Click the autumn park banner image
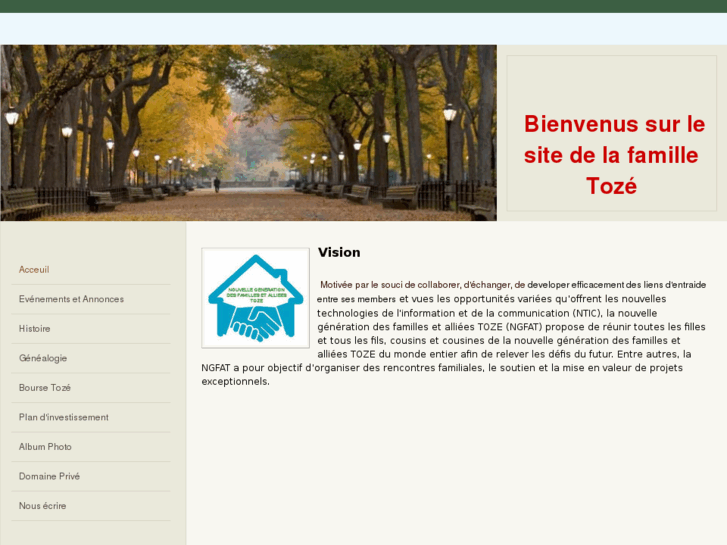 249,133
